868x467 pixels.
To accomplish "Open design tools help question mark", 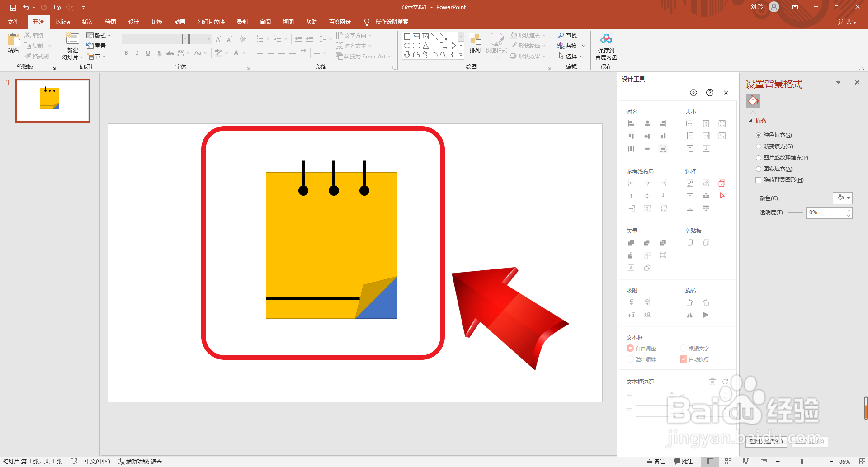I will point(710,93).
